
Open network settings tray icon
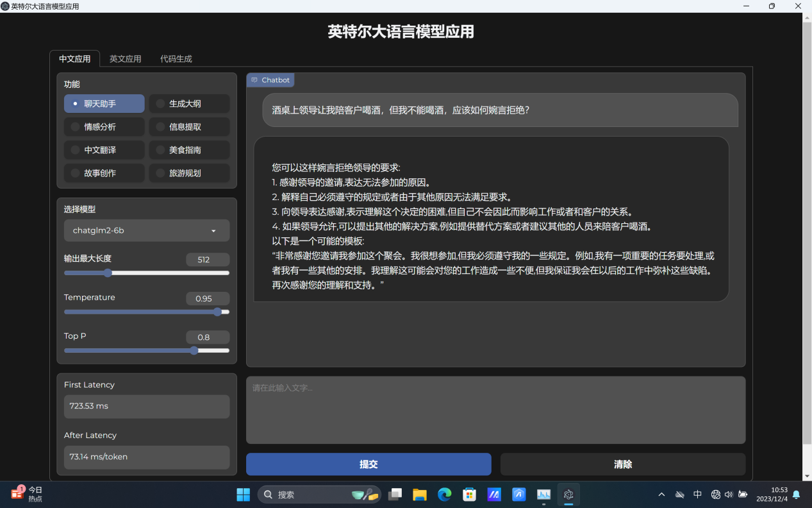click(716, 495)
